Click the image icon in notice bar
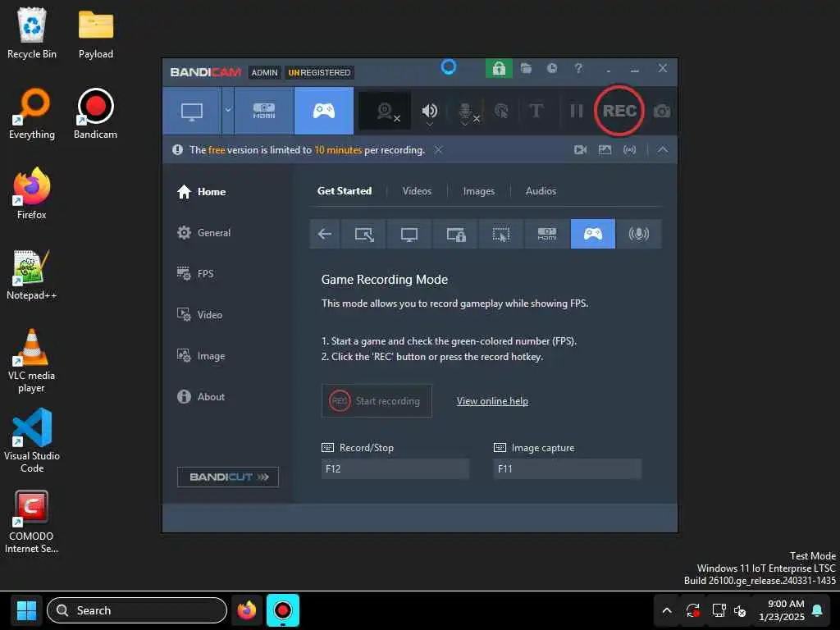 [605, 150]
